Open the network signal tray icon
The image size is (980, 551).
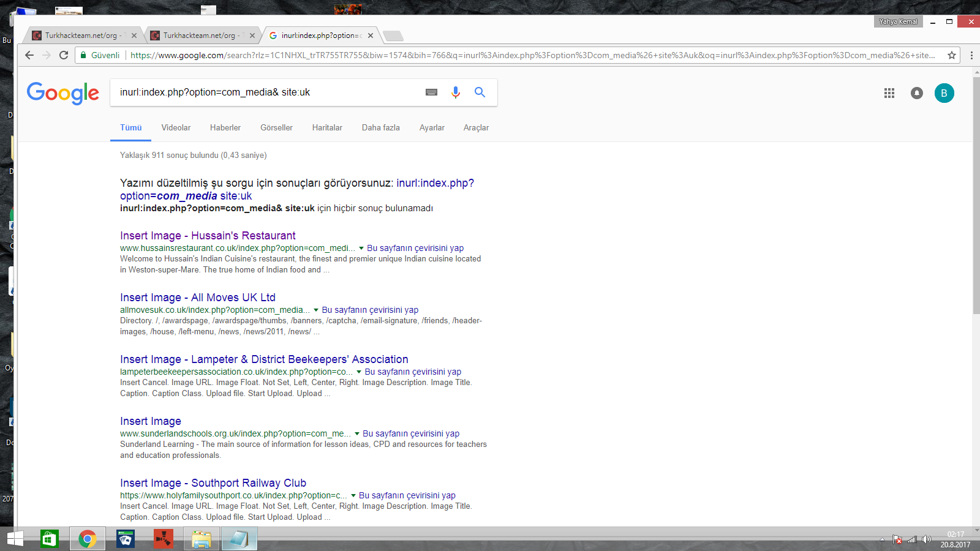[912, 539]
